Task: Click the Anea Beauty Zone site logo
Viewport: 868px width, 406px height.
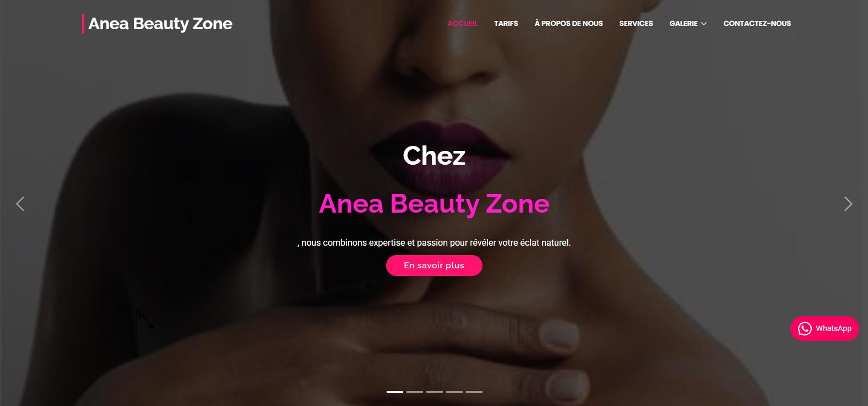Action: coord(158,24)
